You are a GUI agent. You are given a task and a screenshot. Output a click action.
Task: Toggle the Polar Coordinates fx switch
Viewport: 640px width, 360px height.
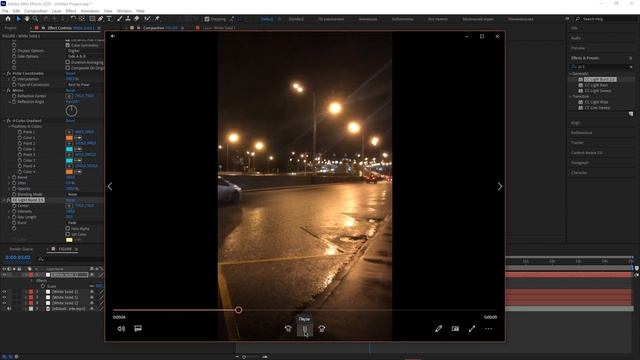9,73
